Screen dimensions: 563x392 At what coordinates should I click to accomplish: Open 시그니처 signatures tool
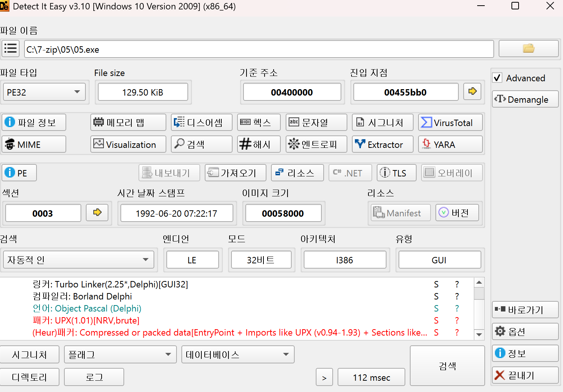tap(382, 122)
